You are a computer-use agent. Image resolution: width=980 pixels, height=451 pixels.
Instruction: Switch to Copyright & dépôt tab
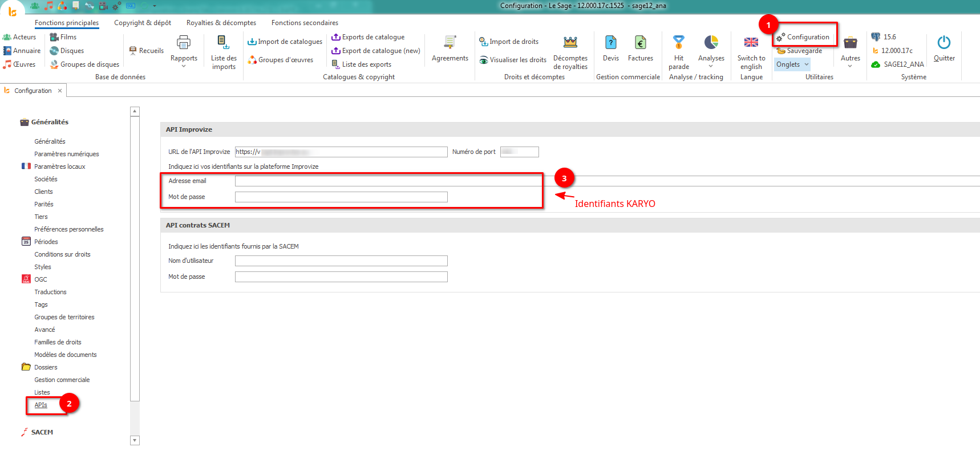[143, 23]
